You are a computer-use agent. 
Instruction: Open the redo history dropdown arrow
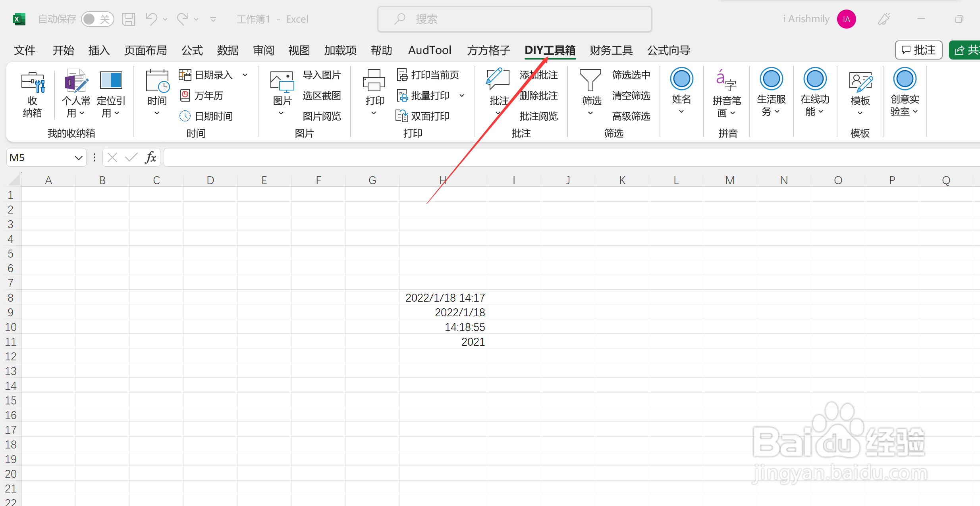(196, 19)
